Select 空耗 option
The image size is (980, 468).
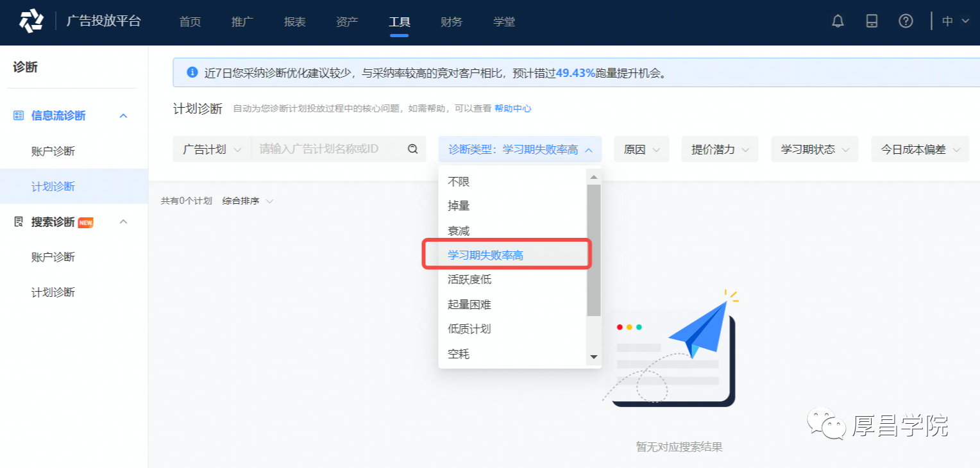(512, 354)
